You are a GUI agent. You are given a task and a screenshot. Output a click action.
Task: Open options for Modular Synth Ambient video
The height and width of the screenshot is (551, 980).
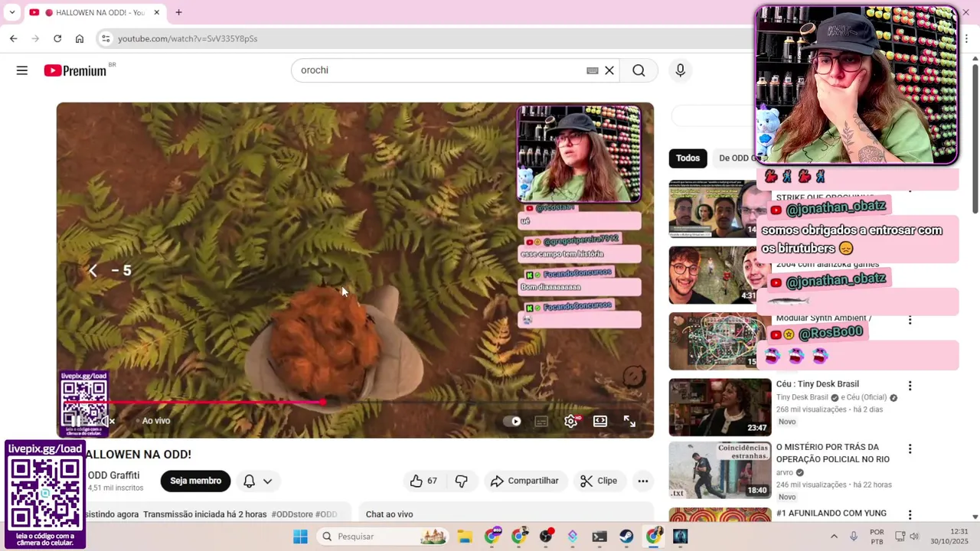point(910,320)
